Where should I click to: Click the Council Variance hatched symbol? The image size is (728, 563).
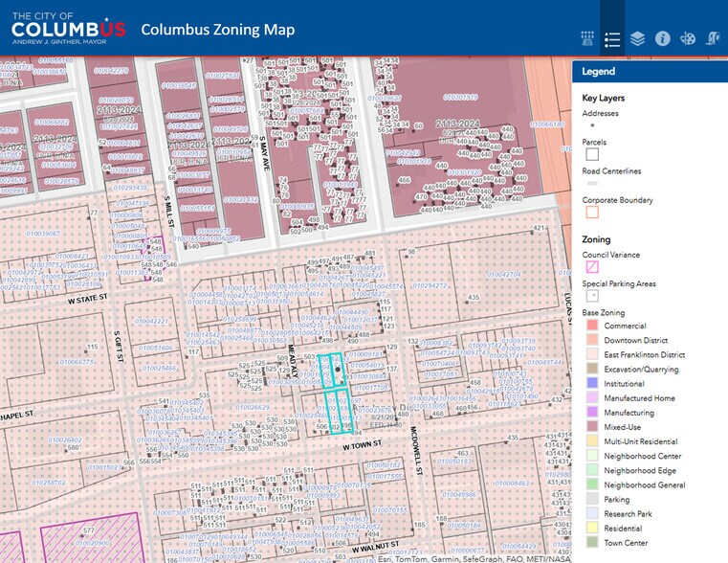tap(592, 267)
